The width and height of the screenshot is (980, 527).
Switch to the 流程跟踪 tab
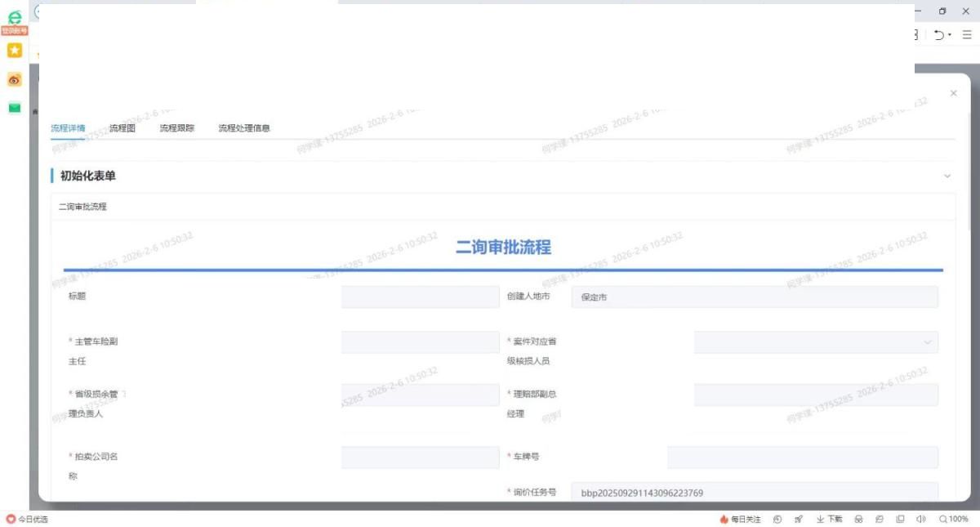(177, 128)
